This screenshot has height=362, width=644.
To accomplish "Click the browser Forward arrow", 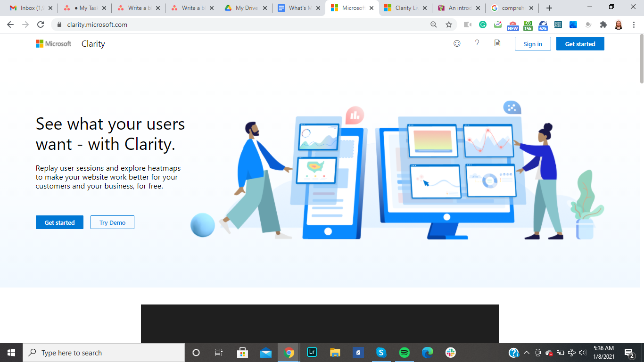I will coord(25,25).
